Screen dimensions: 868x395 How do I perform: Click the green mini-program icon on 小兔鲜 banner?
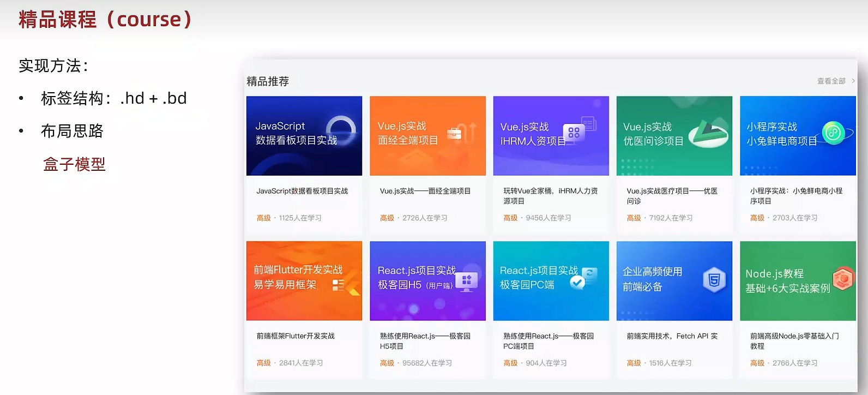833,133
